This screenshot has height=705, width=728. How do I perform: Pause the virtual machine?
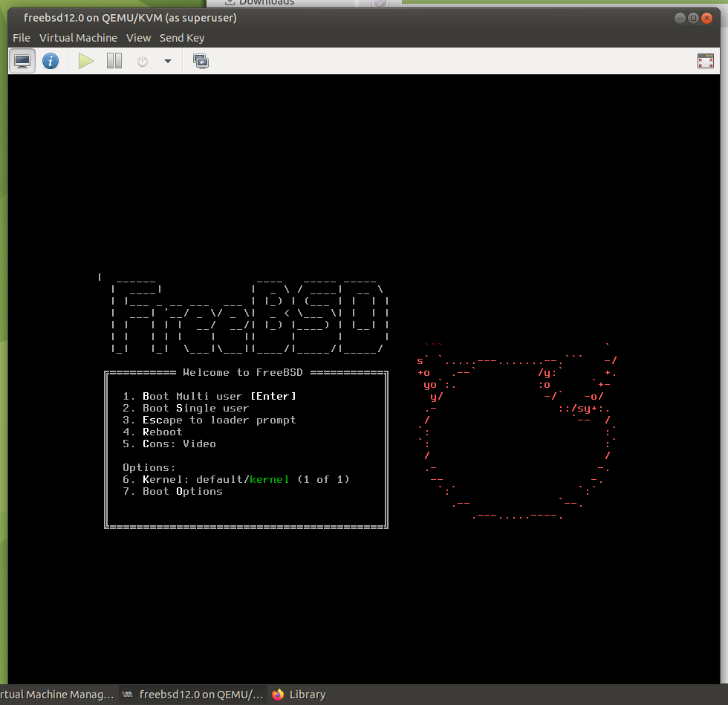114,62
